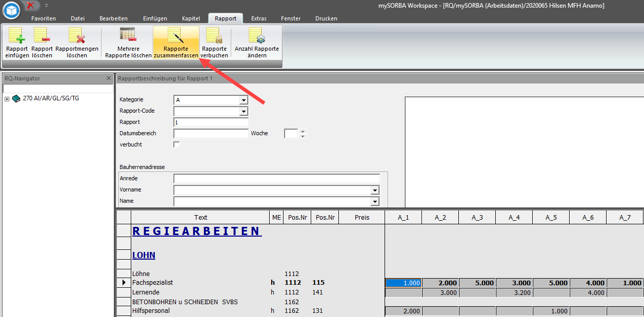Click the A_1 column header
Viewport: 644px width, 317px height.
coord(404,218)
